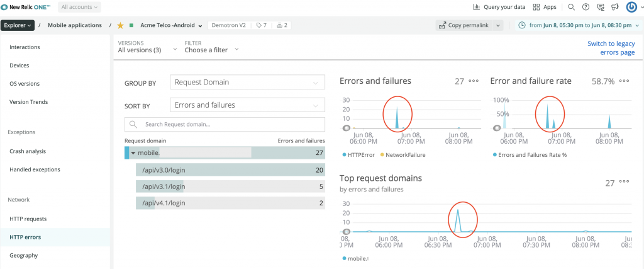Open the feedback chat icon
Image resolution: width=644 pixels, height=269 pixels.
coord(601,7)
